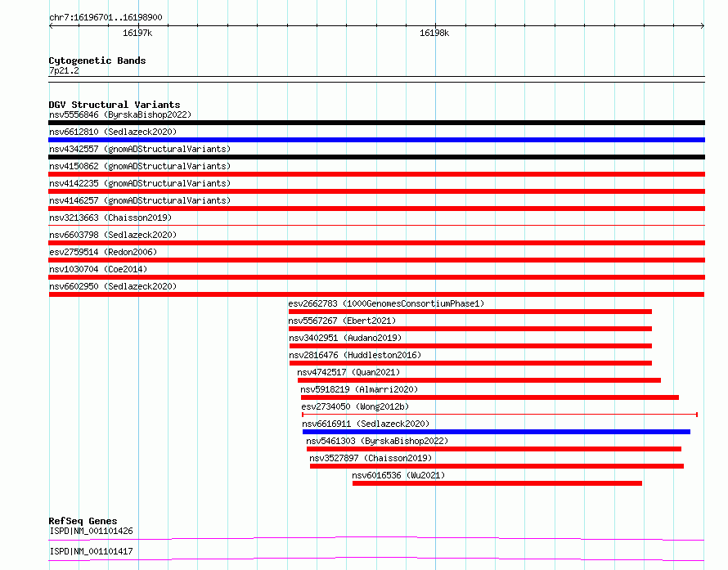Click black bar under nsv4342557

tap(376, 157)
